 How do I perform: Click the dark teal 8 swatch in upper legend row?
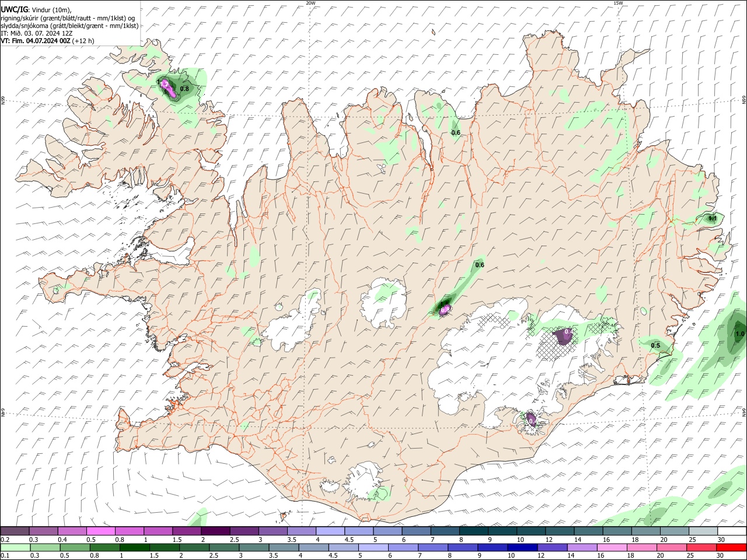click(x=474, y=531)
